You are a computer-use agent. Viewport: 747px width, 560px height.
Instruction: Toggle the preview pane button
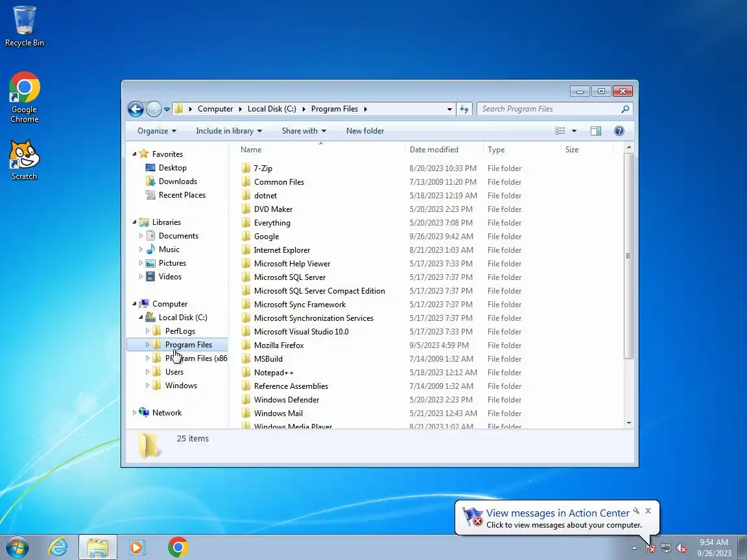[596, 131]
